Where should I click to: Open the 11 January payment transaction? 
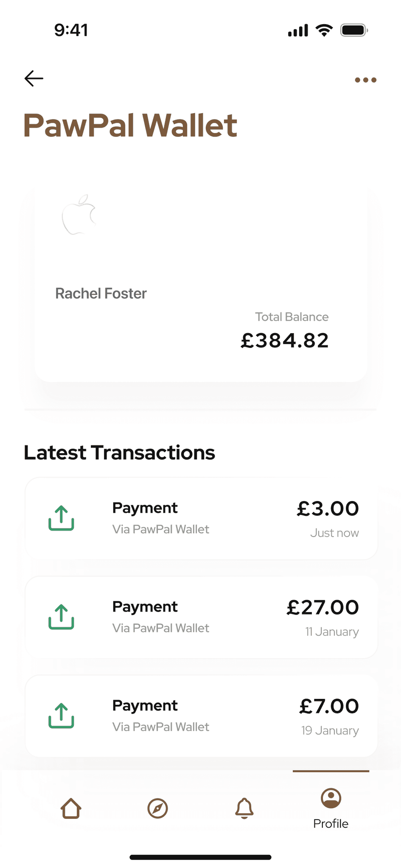point(201,617)
